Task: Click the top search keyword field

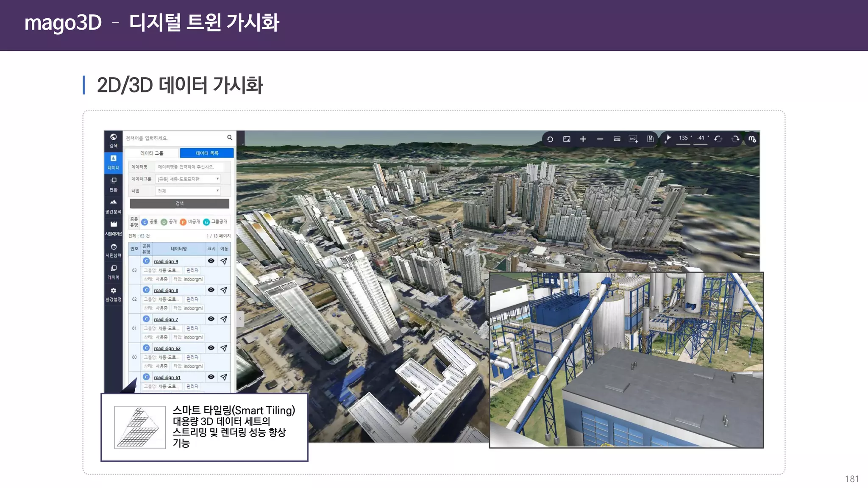Action: click(x=175, y=138)
